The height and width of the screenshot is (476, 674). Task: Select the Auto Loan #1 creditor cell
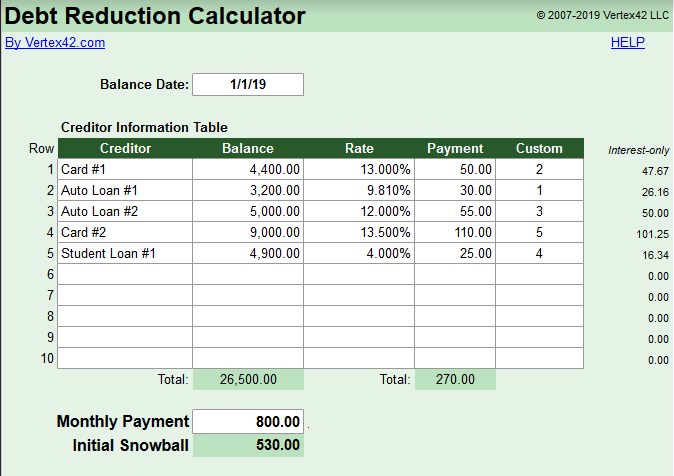(124, 191)
